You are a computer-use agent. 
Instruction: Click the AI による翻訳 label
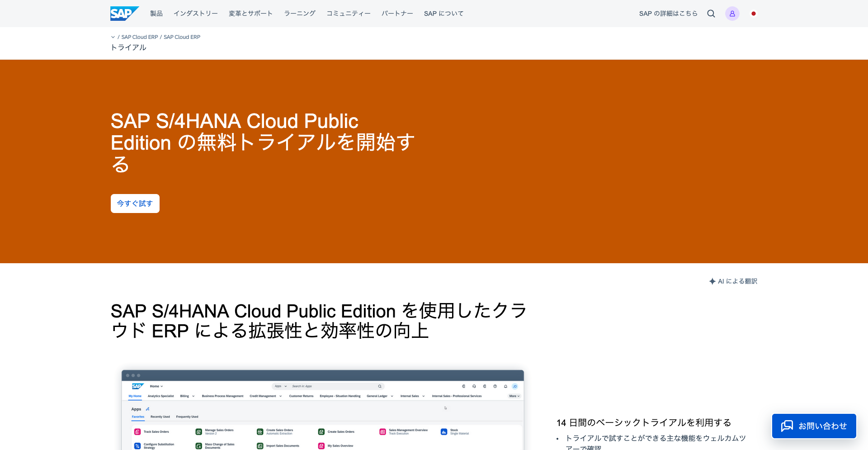737,281
